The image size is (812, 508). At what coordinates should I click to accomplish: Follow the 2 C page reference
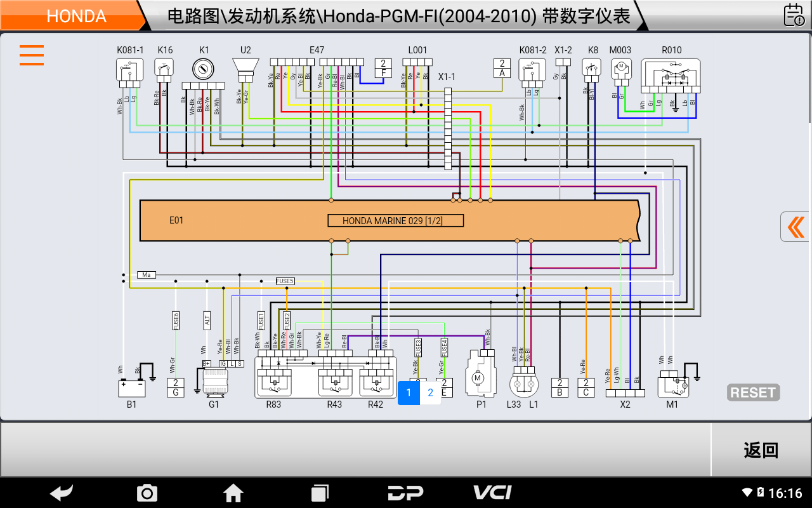[x=586, y=387]
